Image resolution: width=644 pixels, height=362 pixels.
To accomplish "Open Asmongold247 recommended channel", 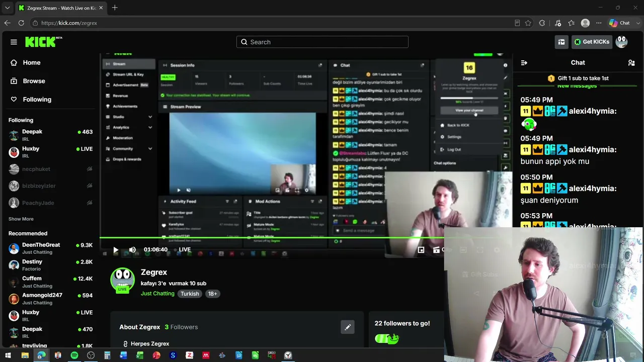I will tap(50, 299).
